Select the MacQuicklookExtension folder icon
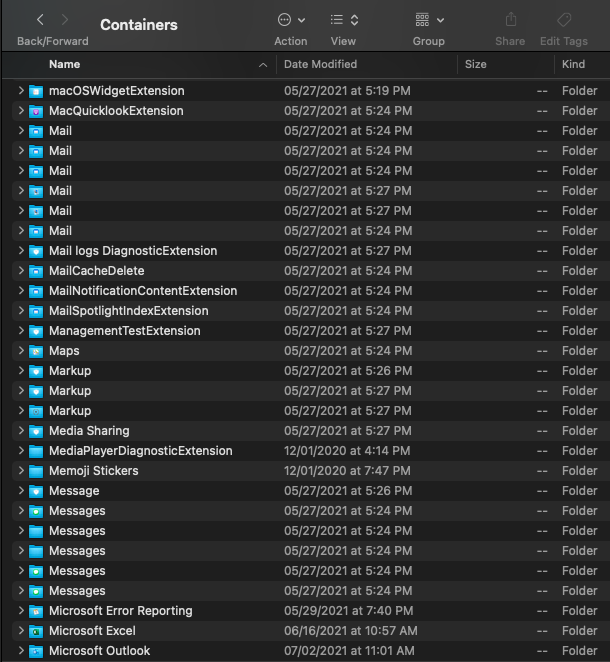610x662 pixels. tap(36, 111)
